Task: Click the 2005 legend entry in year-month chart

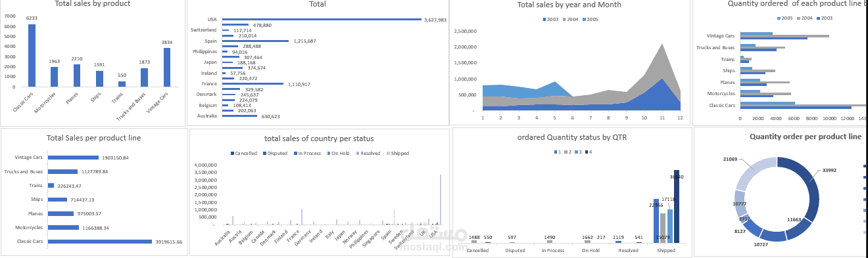Action: click(590, 20)
